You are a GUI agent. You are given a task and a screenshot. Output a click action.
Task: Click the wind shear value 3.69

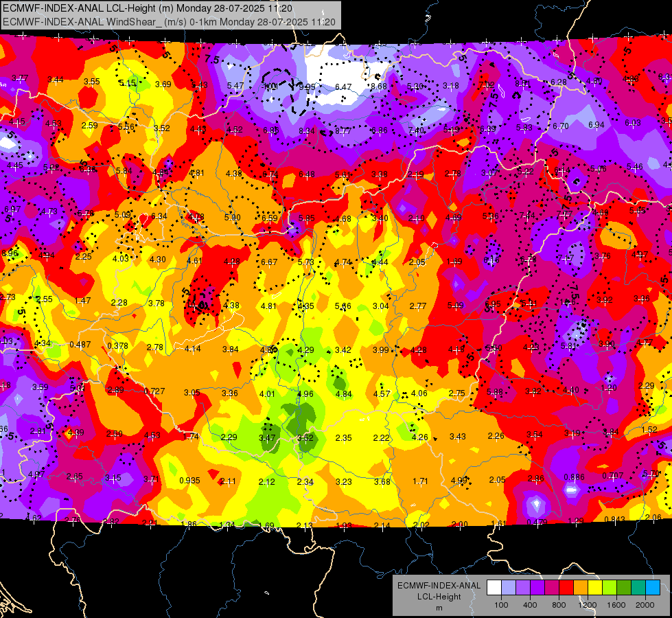tap(163, 84)
